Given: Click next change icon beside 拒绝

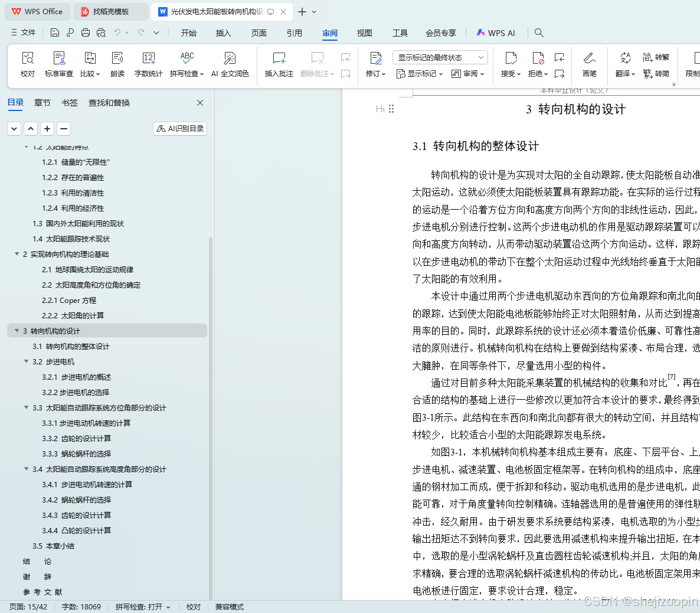Looking at the screenshot, I should coord(560,74).
